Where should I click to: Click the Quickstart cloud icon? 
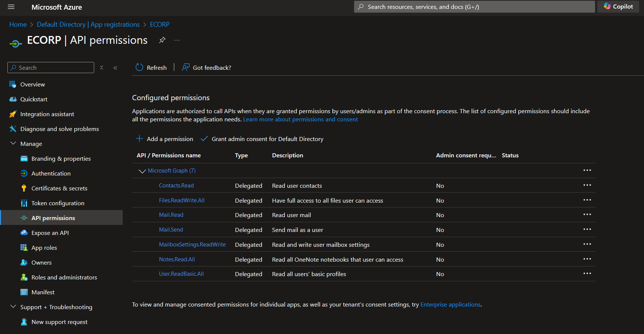pyautogui.click(x=13, y=99)
